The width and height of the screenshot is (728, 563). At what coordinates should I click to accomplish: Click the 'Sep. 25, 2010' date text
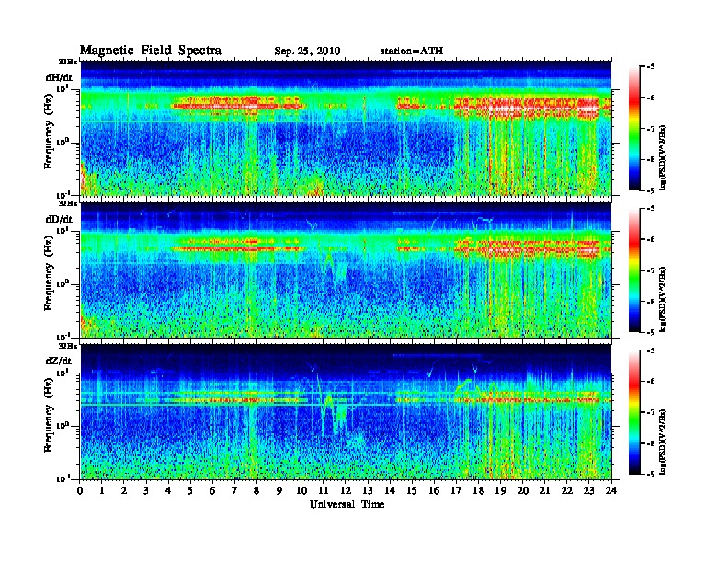click(x=307, y=52)
